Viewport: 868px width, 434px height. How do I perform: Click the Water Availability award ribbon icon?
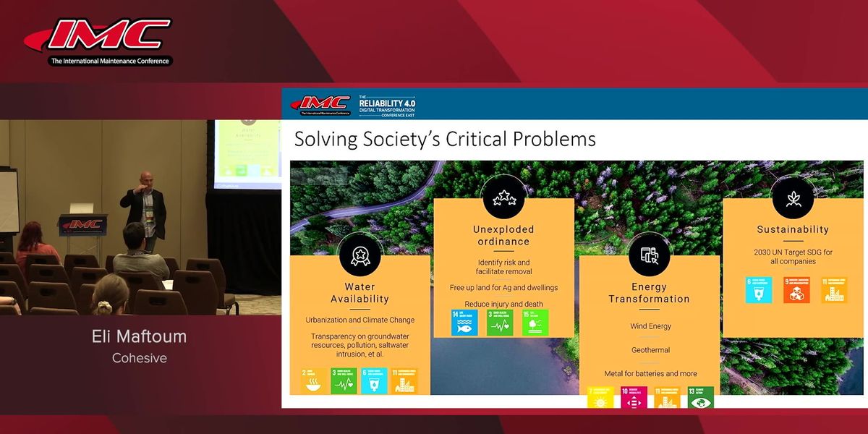click(x=359, y=254)
